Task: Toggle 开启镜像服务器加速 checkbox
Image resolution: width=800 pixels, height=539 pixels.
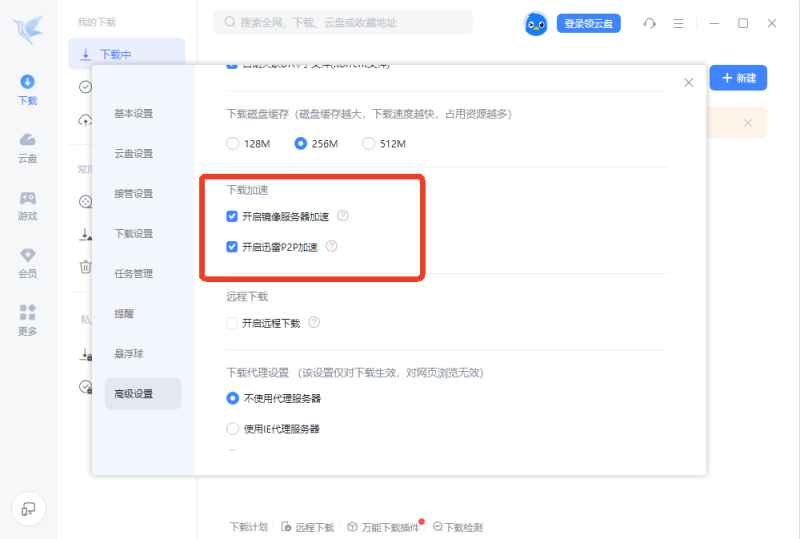Action: click(x=232, y=216)
